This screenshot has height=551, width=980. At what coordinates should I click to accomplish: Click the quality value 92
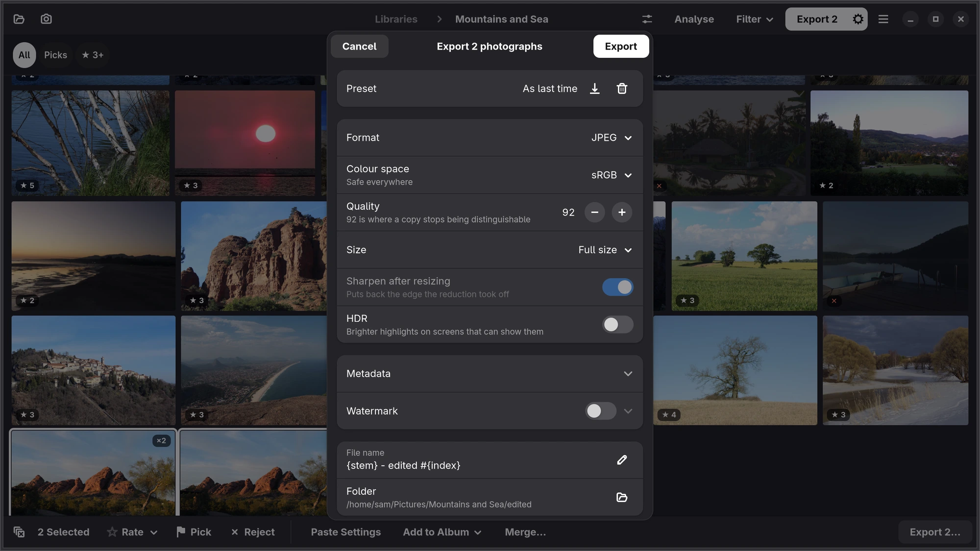tap(568, 213)
